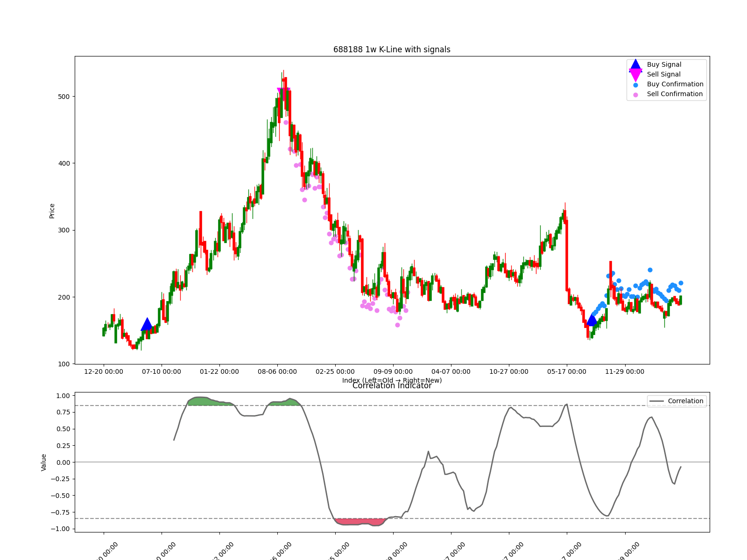Click the −1.00 correlation tick label
Viewport: 747px width, 560px height.
coord(60,529)
